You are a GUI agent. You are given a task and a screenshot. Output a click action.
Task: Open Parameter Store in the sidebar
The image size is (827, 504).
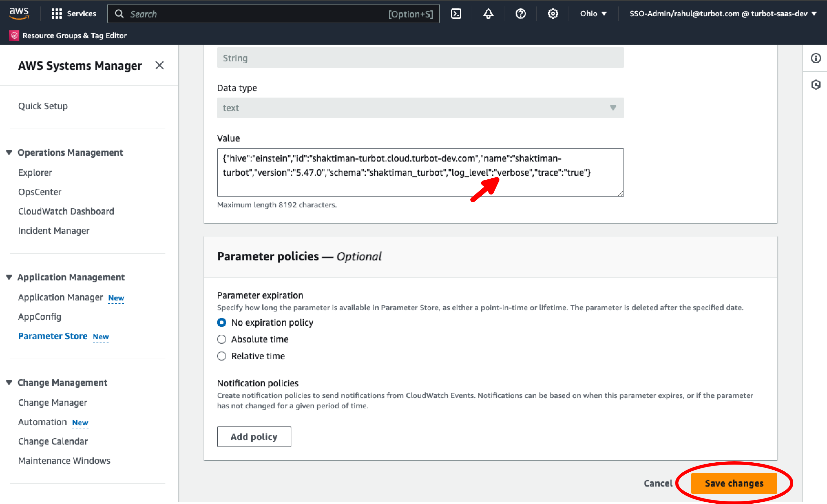(x=53, y=336)
